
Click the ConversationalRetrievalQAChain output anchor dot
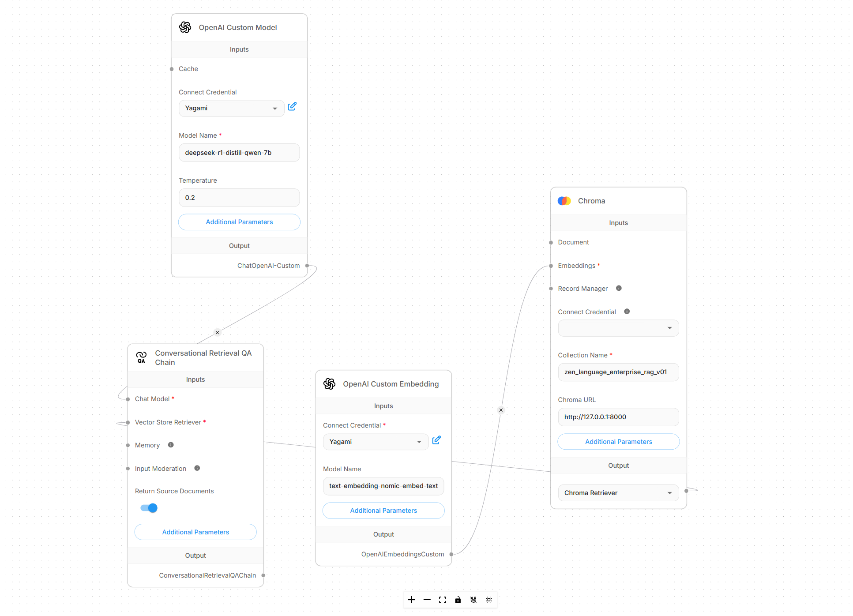click(263, 575)
